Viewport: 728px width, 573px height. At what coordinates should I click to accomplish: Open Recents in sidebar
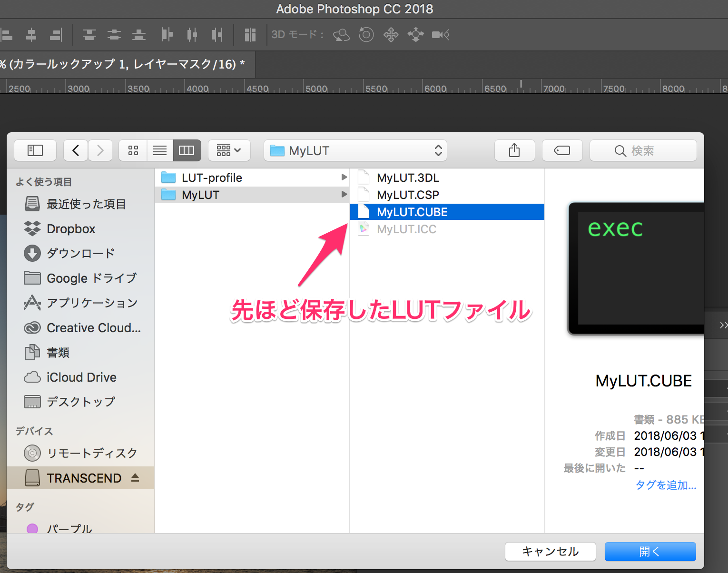[x=80, y=204]
